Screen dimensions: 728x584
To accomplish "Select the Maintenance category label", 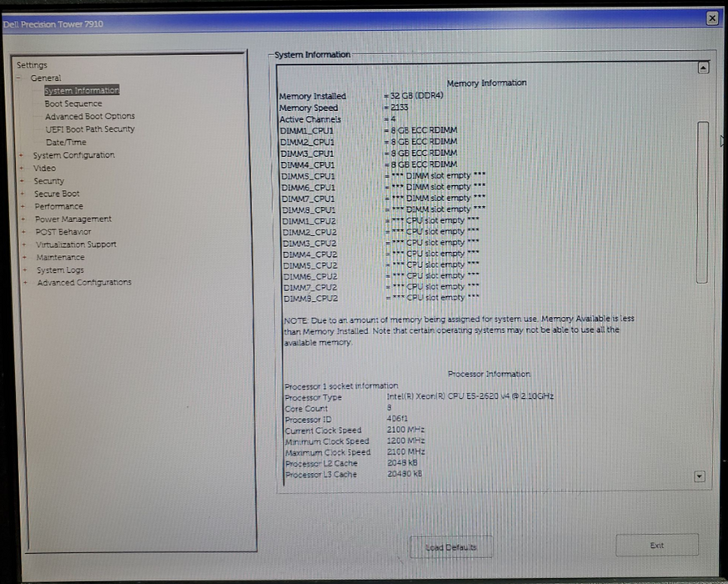I will [x=60, y=258].
